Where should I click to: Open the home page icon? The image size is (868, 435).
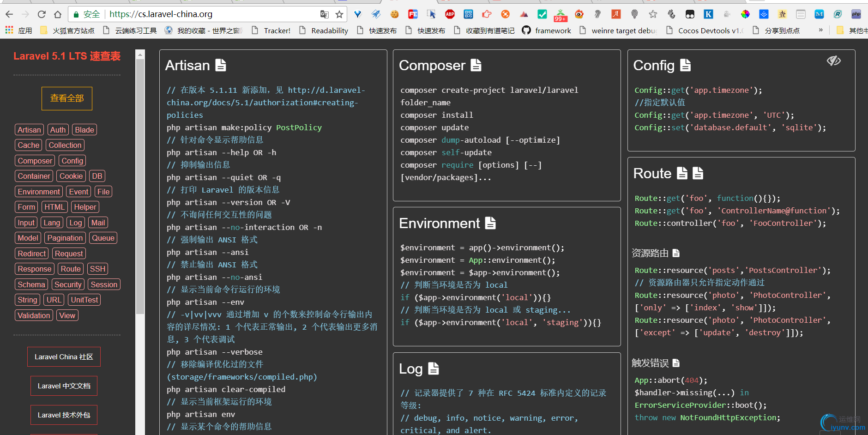[x=57, y=14]
